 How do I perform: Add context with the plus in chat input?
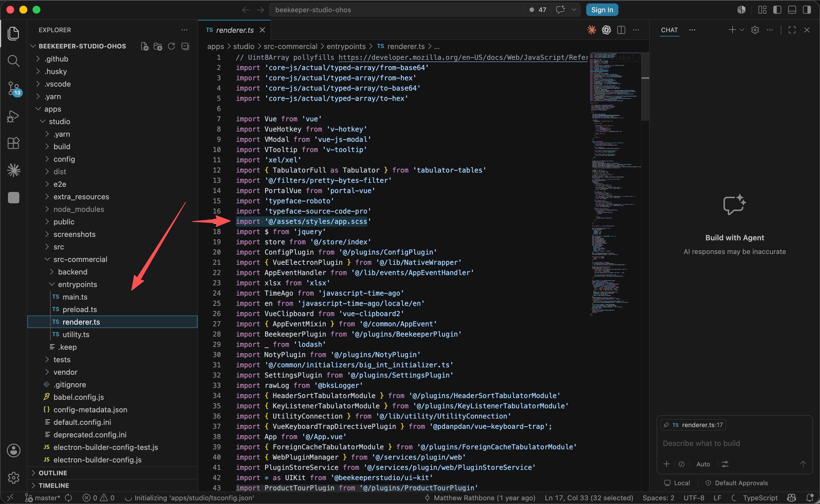tap(667, 464)
